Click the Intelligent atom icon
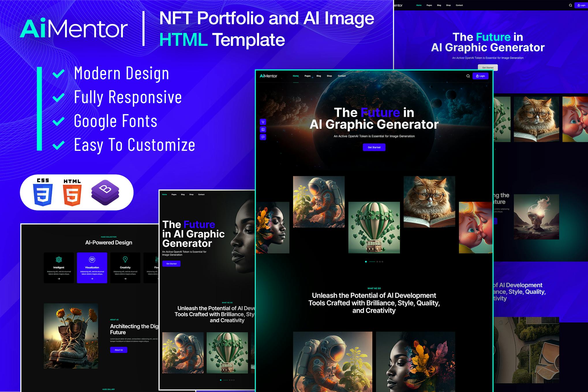The height and width of the screenshot is (392, 588). pos(59,259)
